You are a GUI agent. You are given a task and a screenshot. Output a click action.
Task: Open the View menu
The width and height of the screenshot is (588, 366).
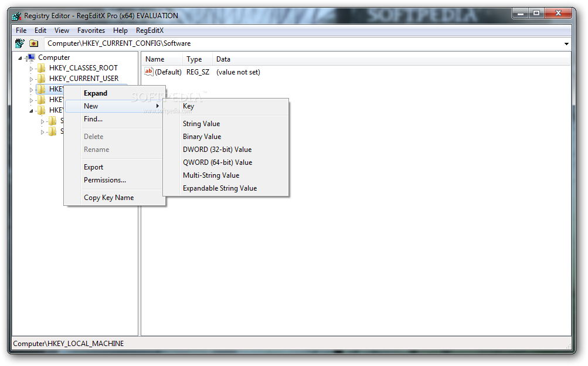(62, 30)
